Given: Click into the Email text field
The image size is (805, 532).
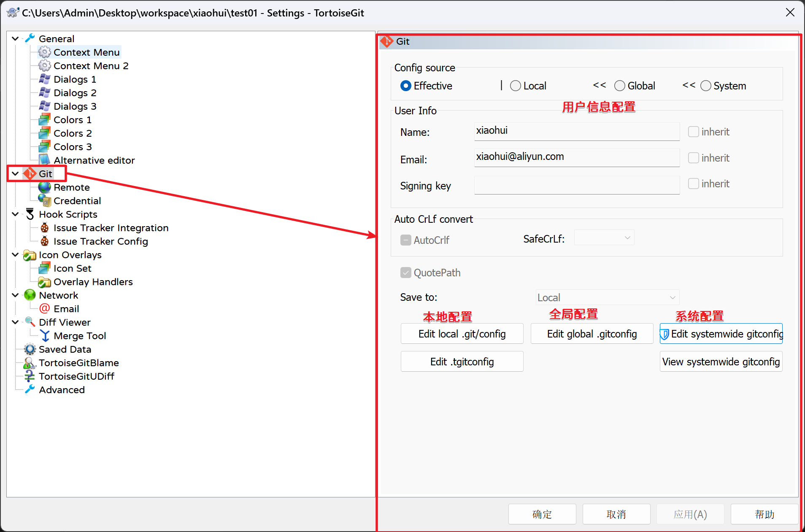Looking at the screenshot, I should coord(577,157).
